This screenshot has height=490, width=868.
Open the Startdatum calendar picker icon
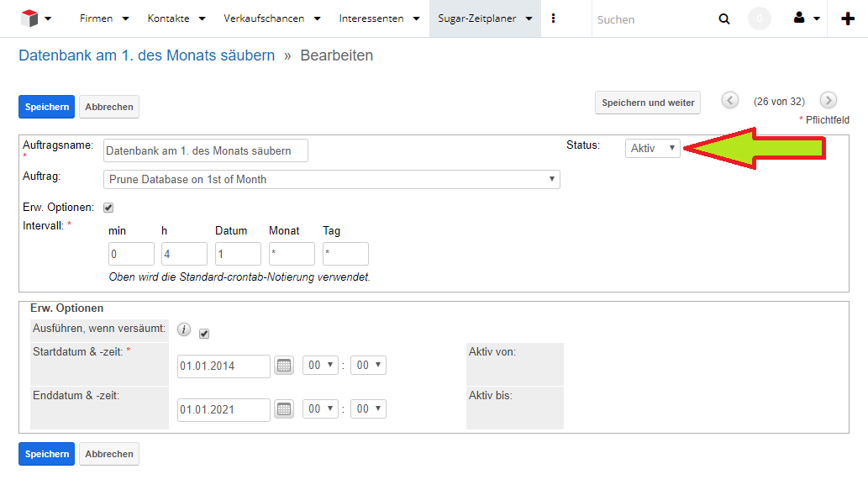pos(284,366)
